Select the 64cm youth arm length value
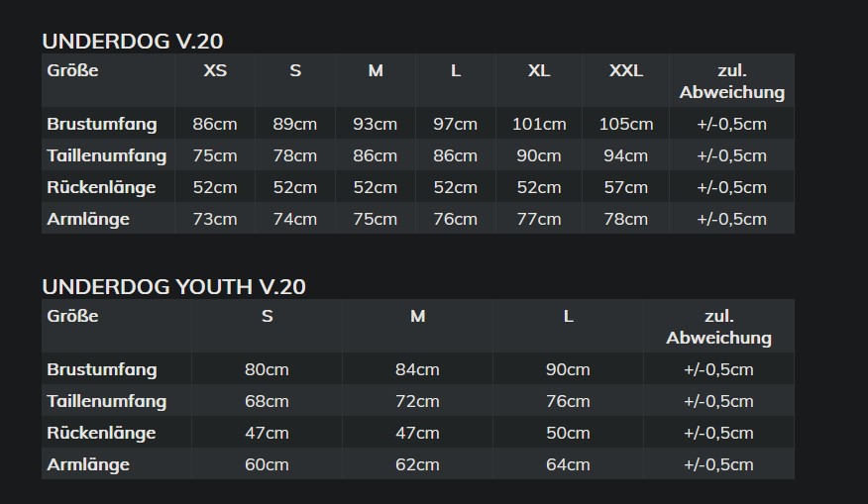 click(x=568, y=464)
